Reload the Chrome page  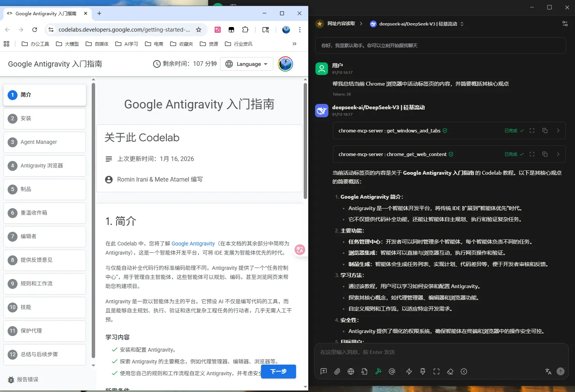(x=35, y=30)
